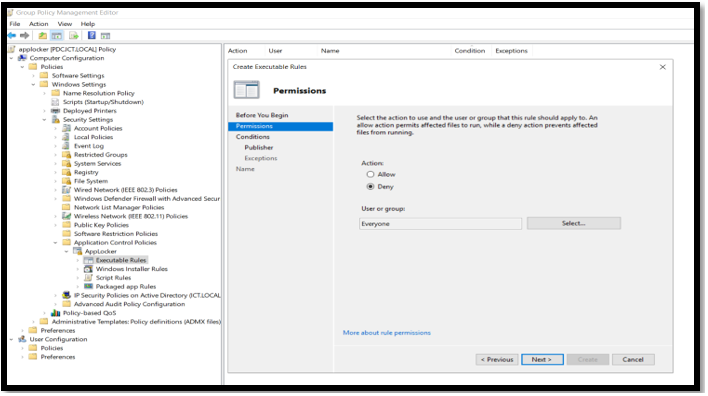
Task: Click the Windows Installer Rules icon
Action: 88,269
